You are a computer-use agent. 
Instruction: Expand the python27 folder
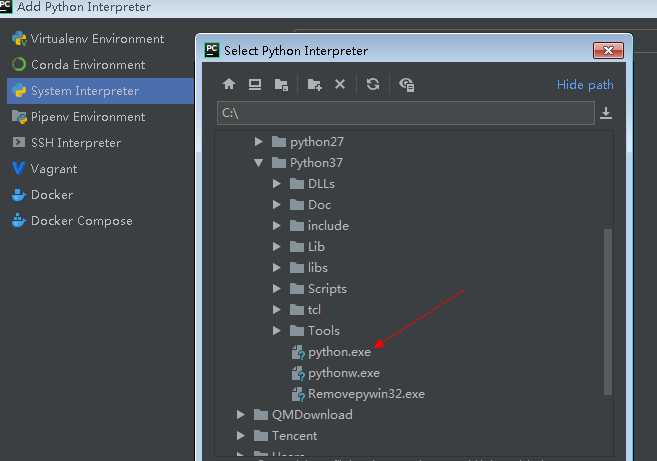259,142
